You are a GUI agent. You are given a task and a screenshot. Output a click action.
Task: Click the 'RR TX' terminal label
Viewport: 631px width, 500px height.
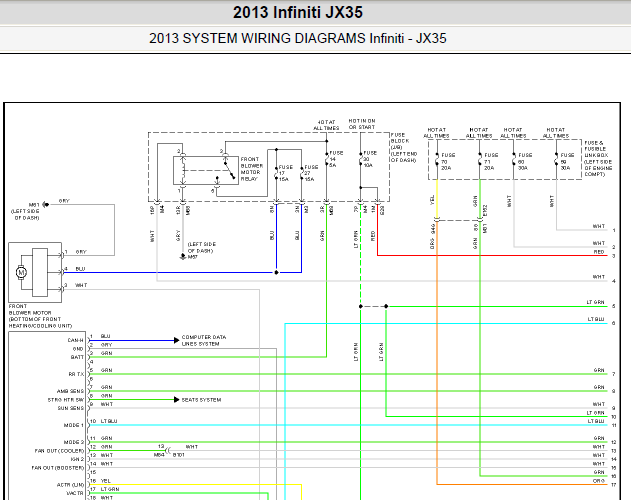pos(76,374)
